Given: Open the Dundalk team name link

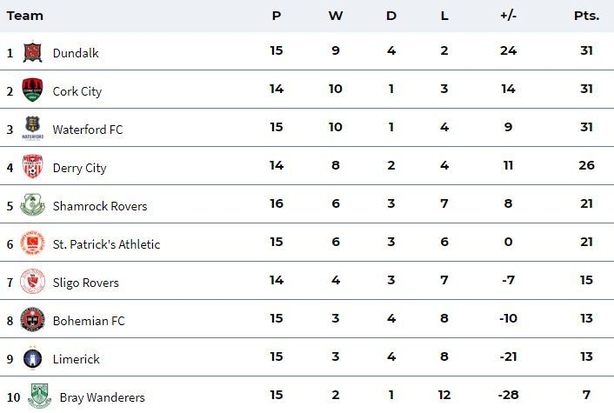Looking at the screenshot, I should tap(76, 53).
